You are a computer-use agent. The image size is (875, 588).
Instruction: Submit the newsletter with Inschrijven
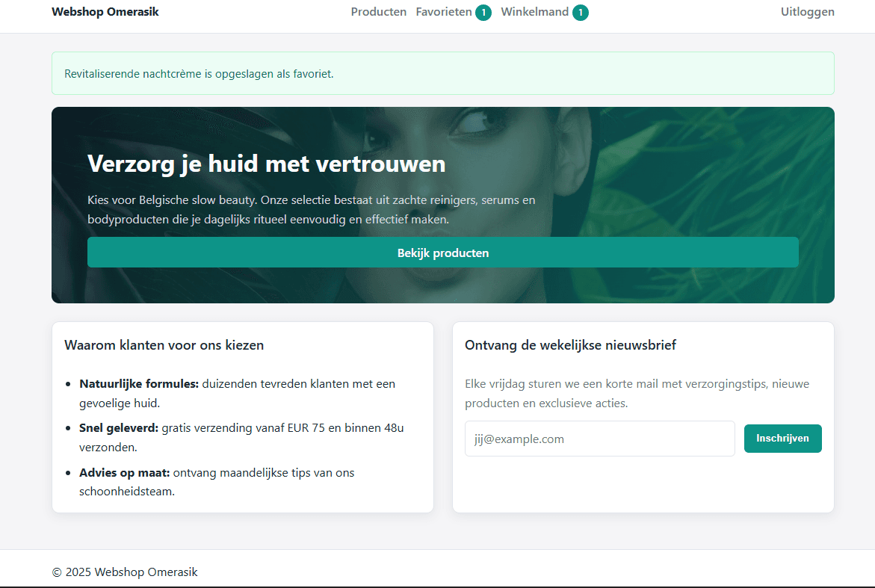(782, 439)
